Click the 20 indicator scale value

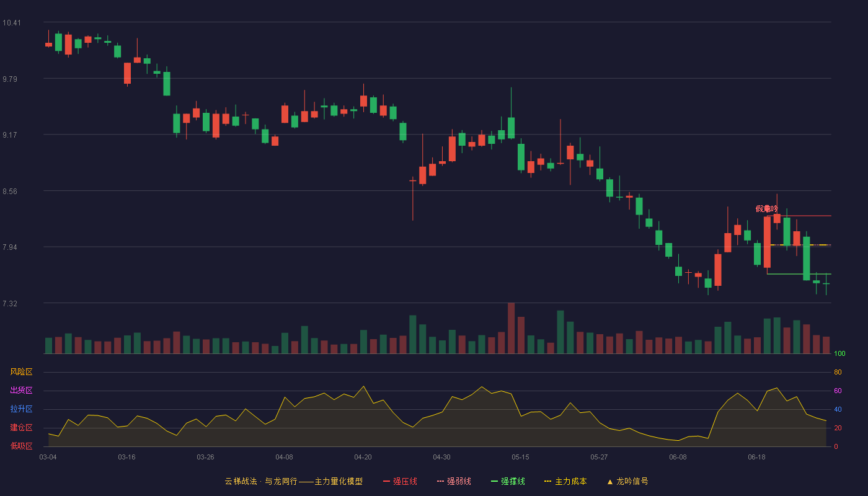(838, 428)
